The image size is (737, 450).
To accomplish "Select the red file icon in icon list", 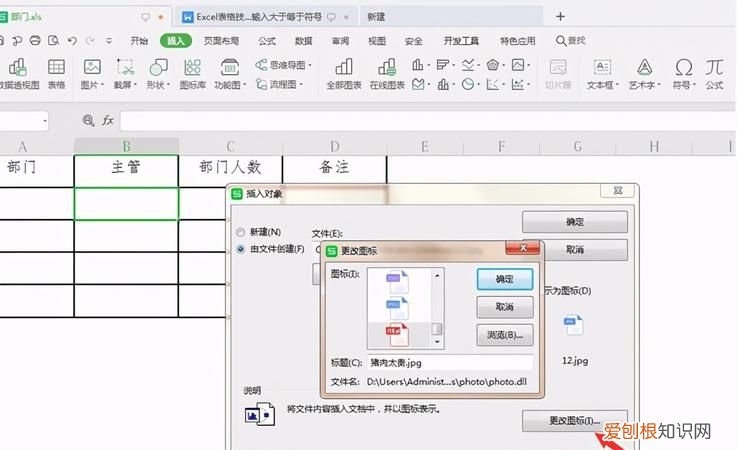I will pyautogui.click(x=398, y=335).
